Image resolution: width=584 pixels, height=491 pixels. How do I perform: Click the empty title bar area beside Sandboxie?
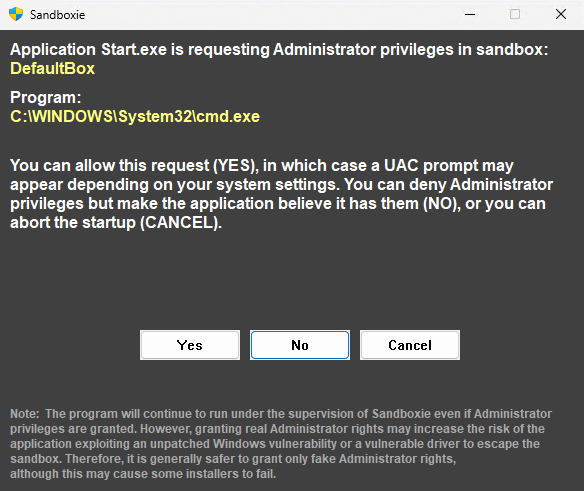pos(268,15)
